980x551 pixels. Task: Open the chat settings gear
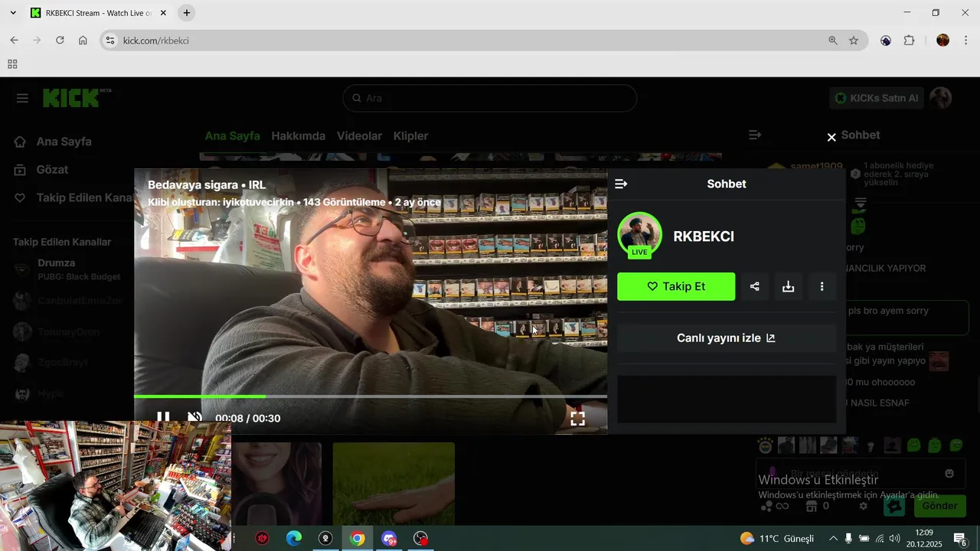point(864,506)
